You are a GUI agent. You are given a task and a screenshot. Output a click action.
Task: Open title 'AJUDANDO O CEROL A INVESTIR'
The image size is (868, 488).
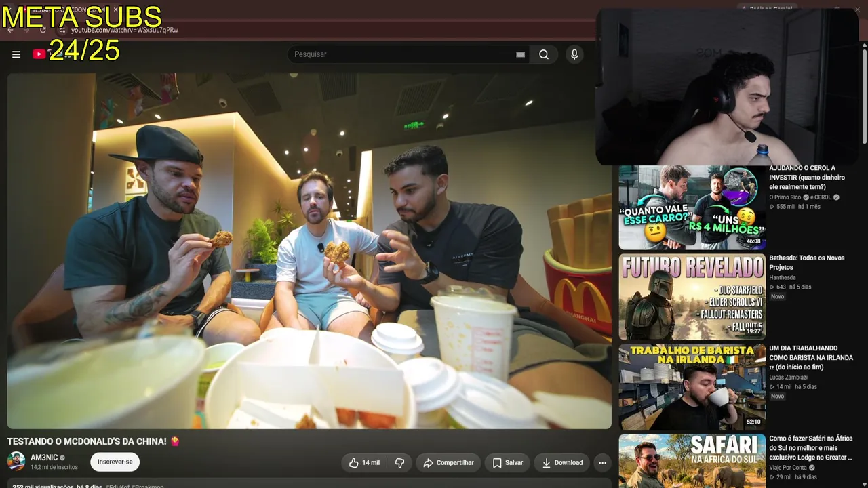click(807, 178)
